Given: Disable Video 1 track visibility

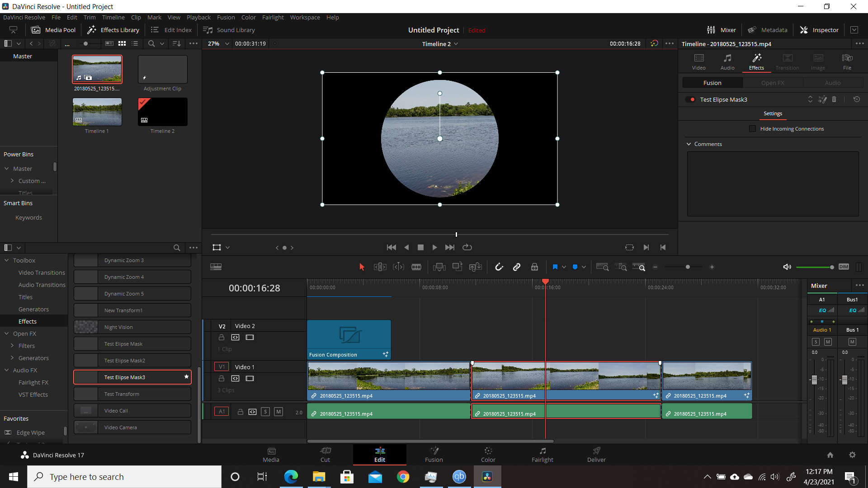Looking at the screenshot, I should (x=250, y=379).
